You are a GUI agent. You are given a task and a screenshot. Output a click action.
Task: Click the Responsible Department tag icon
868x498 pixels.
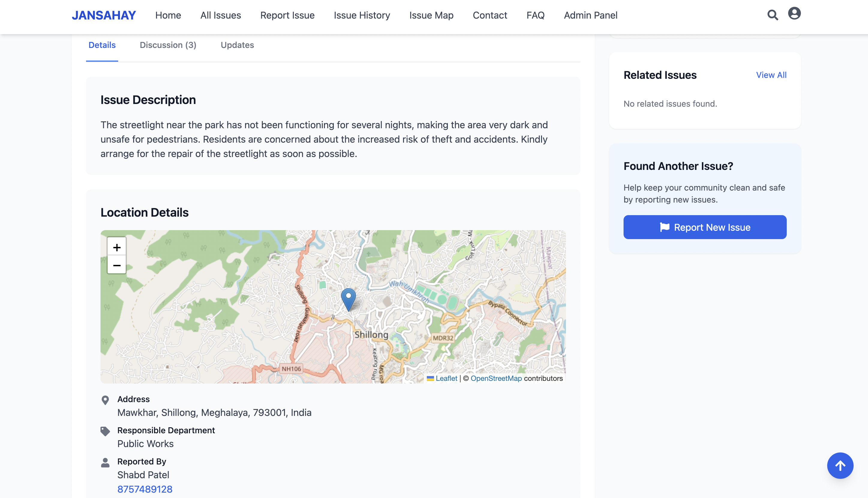click(105, 431)
